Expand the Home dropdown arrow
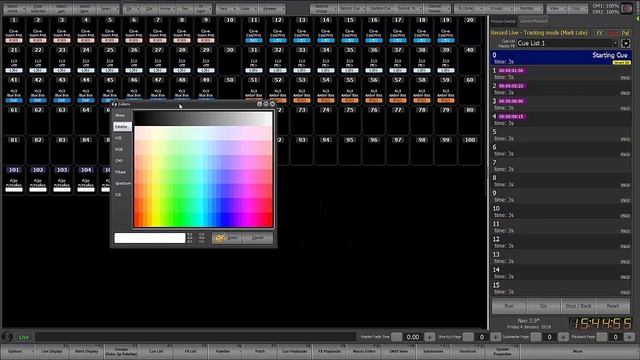 (x=175, y=9)
